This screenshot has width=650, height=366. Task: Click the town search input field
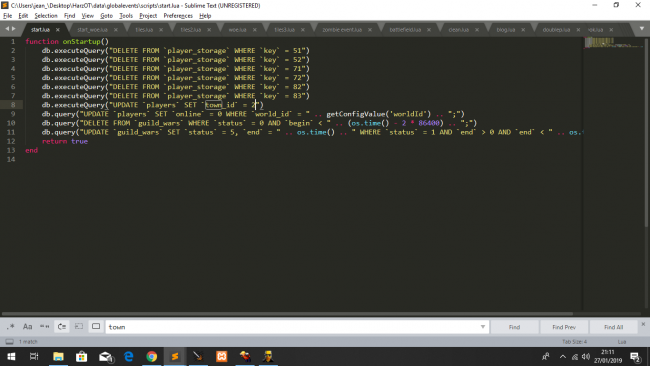point(297,327)
